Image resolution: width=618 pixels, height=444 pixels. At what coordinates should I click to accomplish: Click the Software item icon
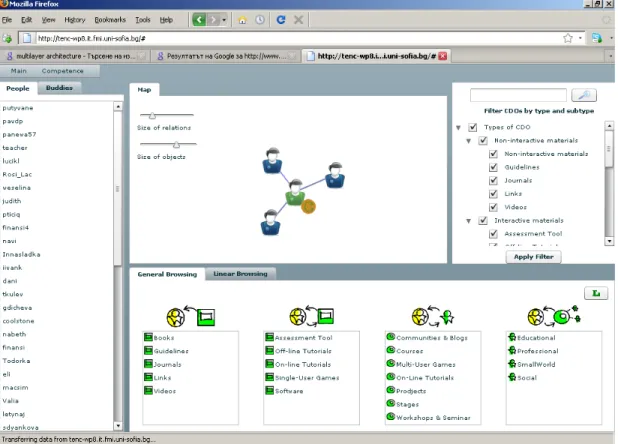click(x=270, y=390)
